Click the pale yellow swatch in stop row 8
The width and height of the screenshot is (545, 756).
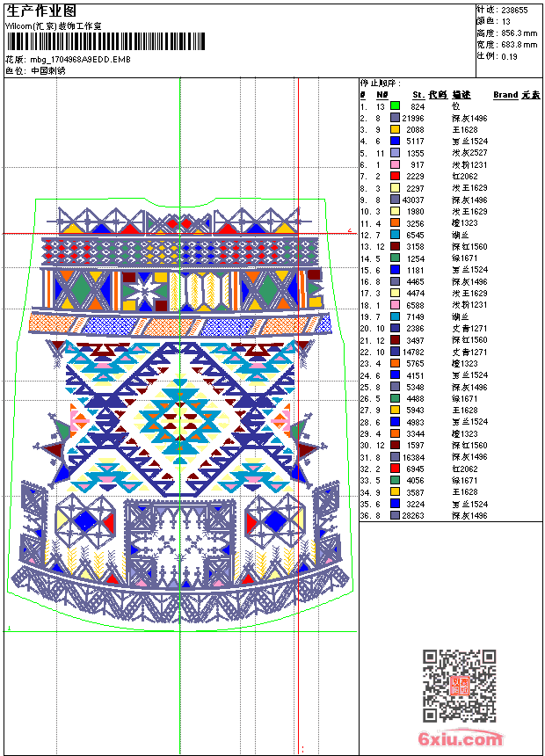point(395,187)
